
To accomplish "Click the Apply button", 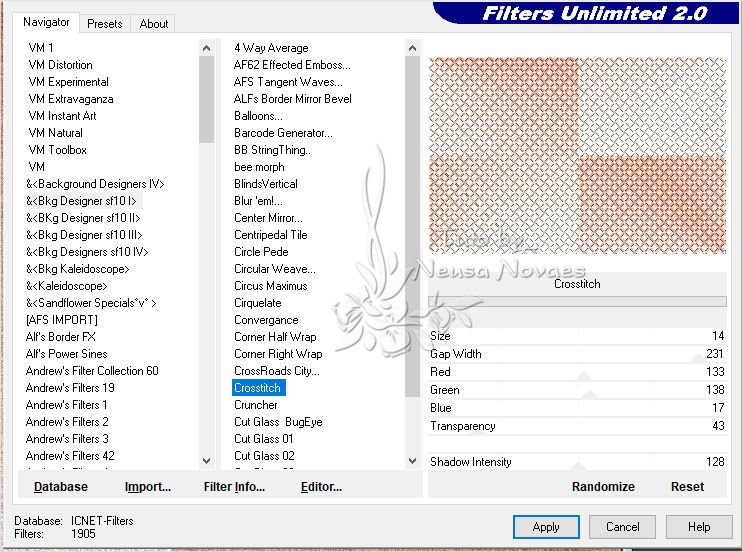I will coord(546,527).
